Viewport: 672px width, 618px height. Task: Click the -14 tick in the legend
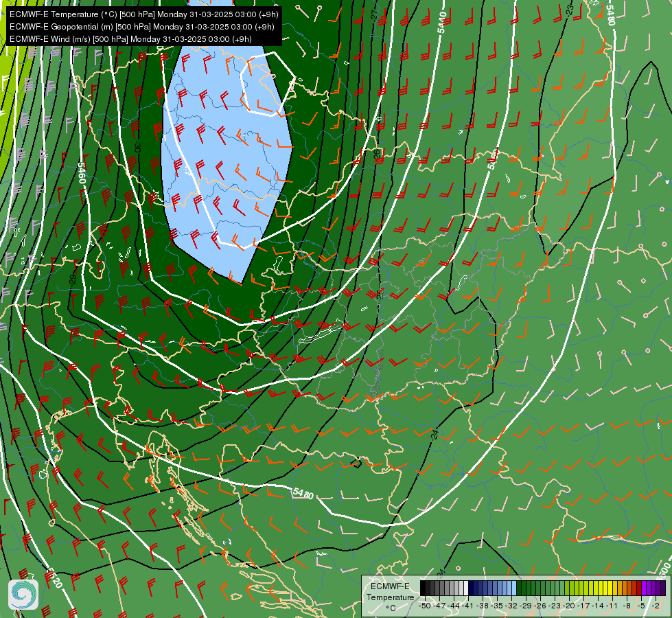(598, 606)
